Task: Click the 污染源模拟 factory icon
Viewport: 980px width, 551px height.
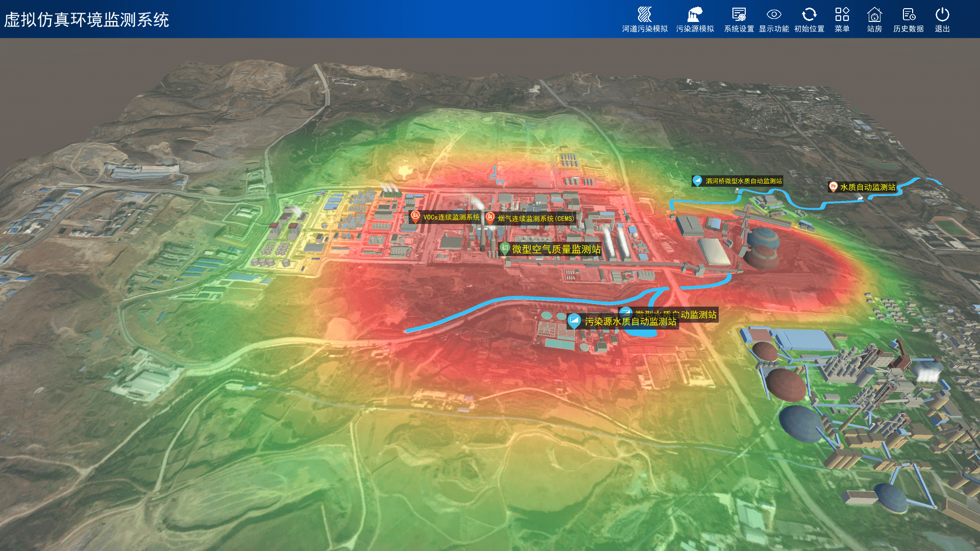Action: pos(695,15)
